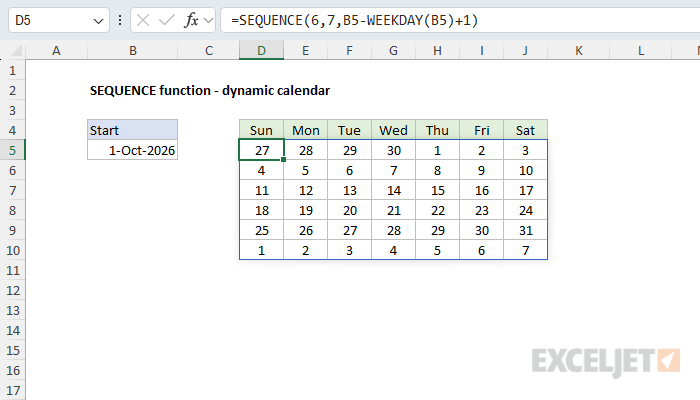Select the cell showing 15 under Thu
This screenshot has height=400, width=700.
438,191
